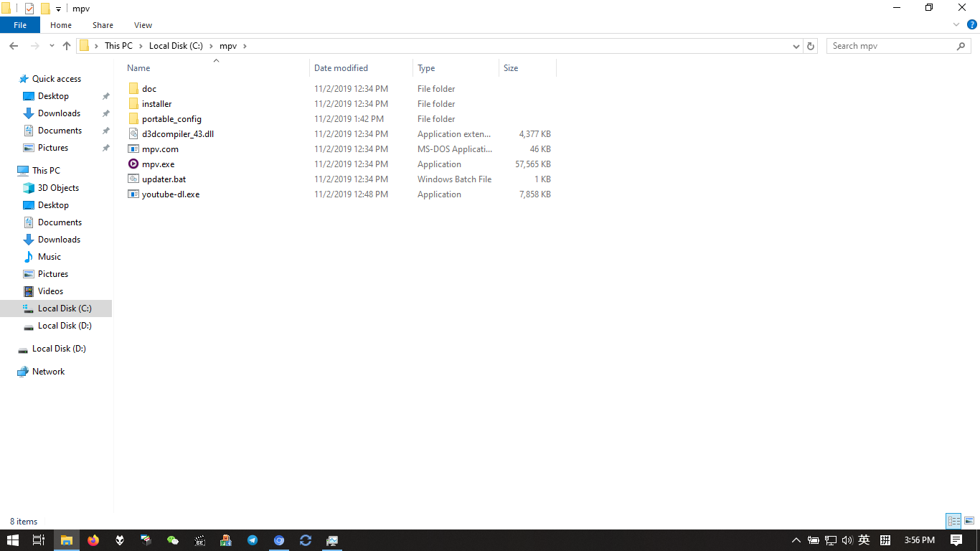Select Local Disk (C:) in the navigation pane

pos(56,309)
